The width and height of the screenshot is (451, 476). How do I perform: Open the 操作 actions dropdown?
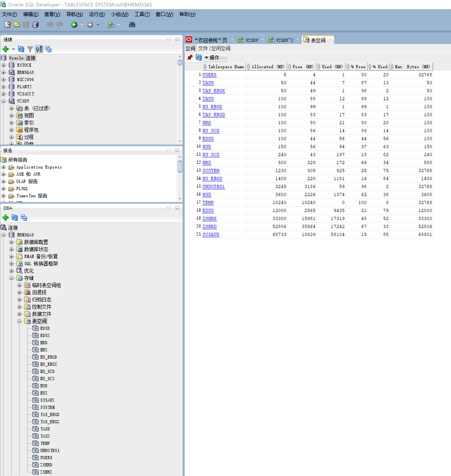coord(216,58)
